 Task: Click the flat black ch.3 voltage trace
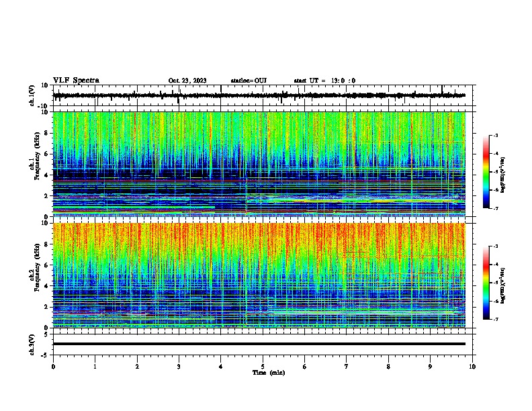tap(259, 344)
